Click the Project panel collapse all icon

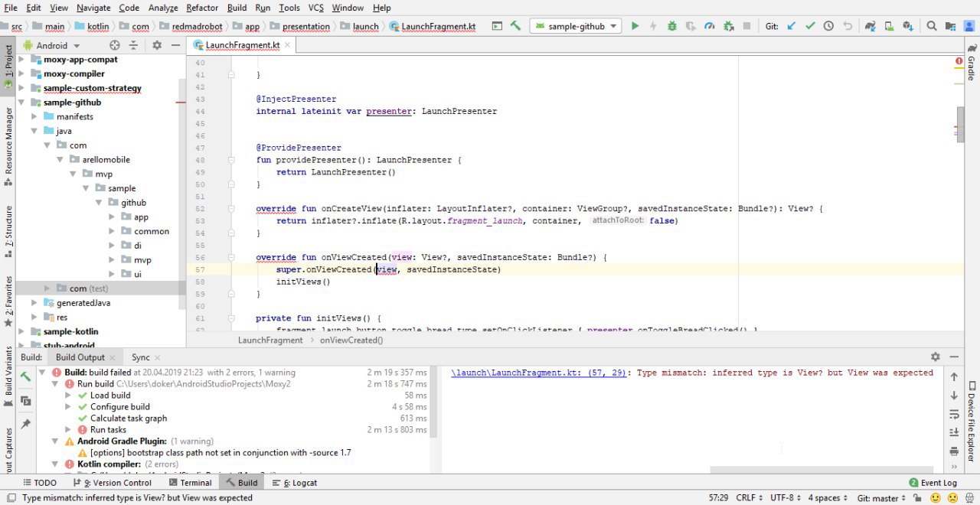click(x=133, y=45)
